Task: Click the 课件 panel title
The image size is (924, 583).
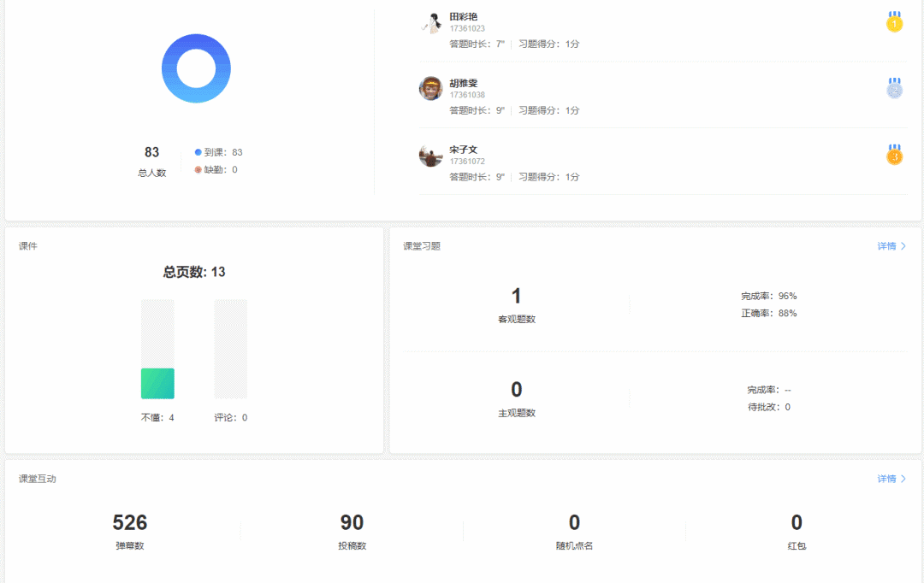Action: coord(27,246)
